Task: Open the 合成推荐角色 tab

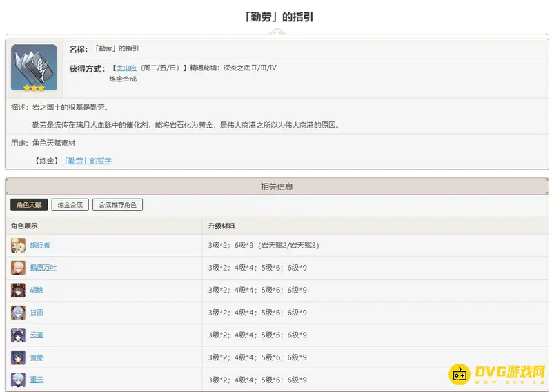Action: click(117, 205)
